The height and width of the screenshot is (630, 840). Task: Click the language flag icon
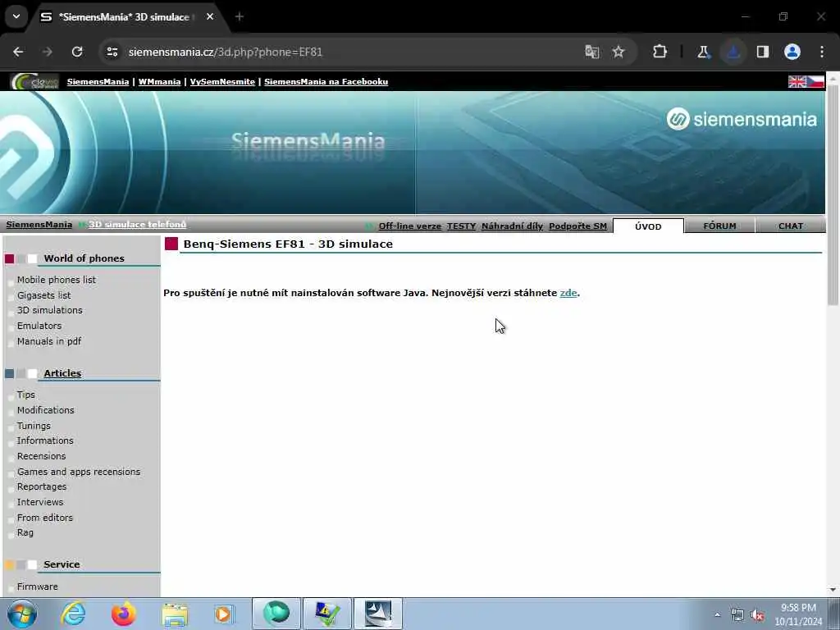click(x=806, y=81)
